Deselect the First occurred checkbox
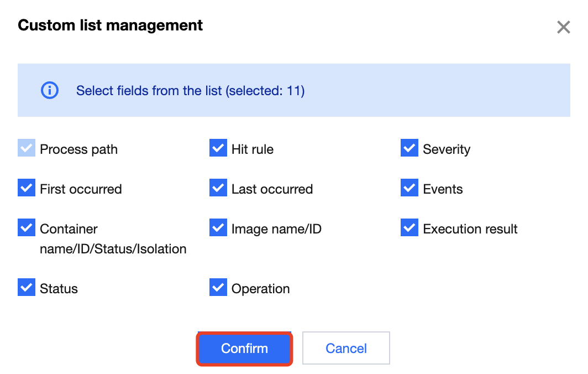Viewport: 588px width, 374px height. coord(27,189)
